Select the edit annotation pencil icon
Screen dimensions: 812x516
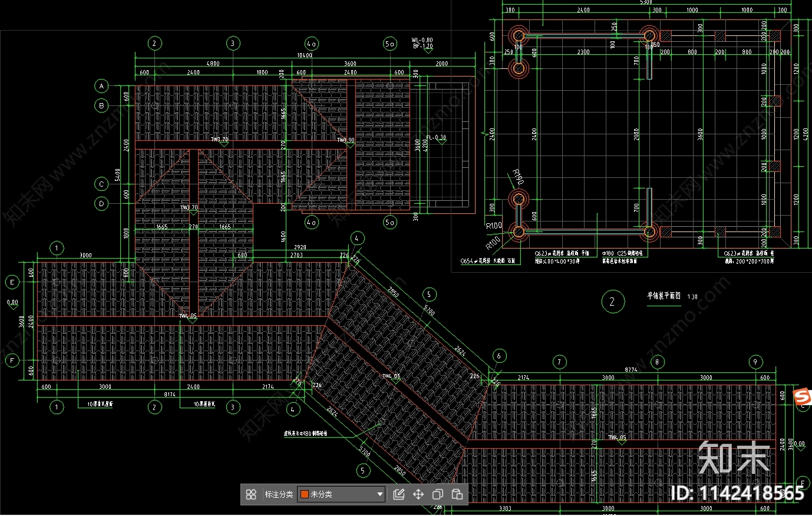pyautogui.click(x=399, y=494)
